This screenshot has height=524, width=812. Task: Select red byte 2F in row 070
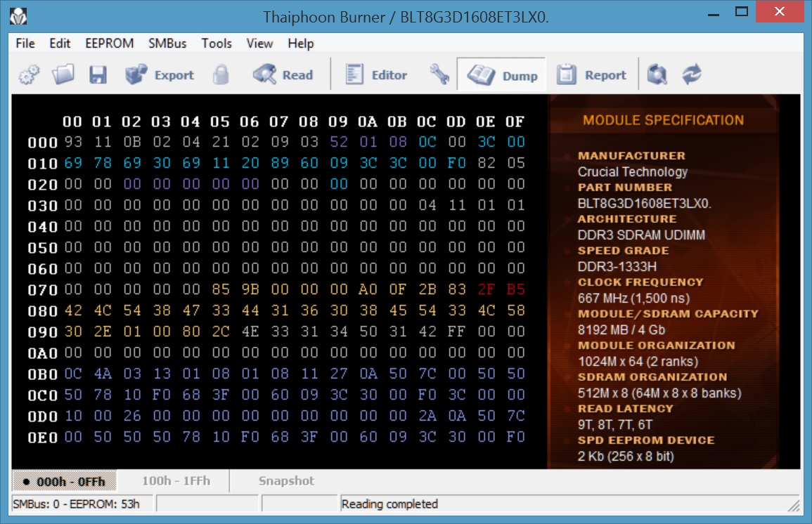pos(486,289)
